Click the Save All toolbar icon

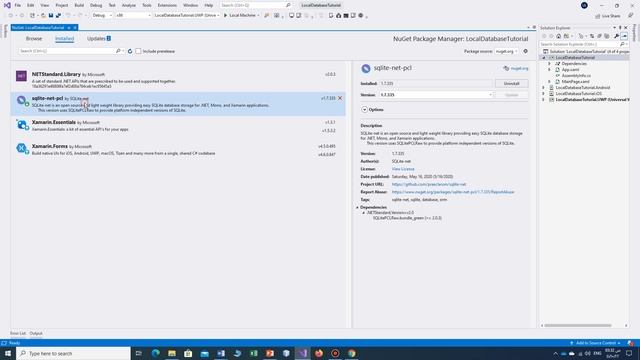tap(58, 16)
